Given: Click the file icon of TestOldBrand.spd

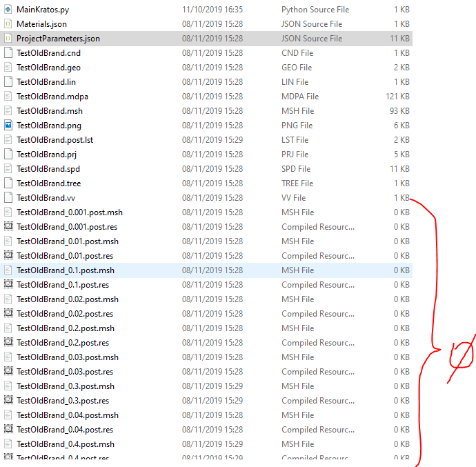Looking at the screenshot, I should click(x=8, y=169).
